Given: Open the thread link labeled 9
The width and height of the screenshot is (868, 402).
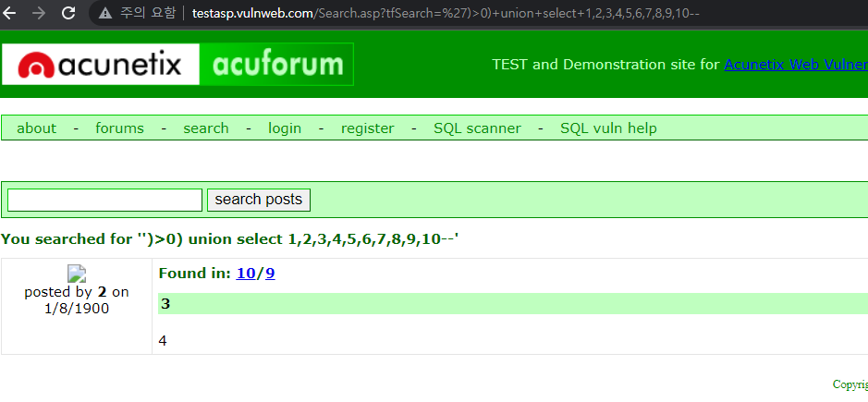Looking at the screenshot, I should tap(270, 273).
